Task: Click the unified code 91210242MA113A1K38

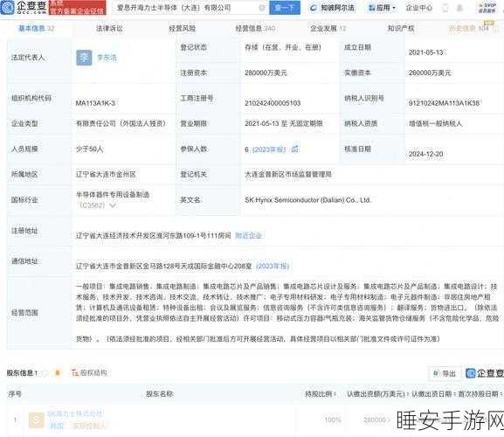Action: 444,103
